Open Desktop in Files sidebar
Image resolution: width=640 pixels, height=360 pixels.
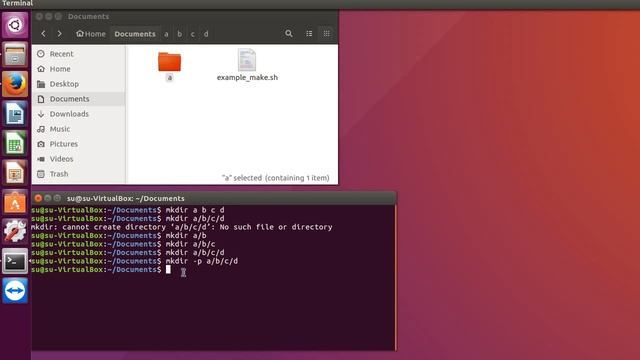(79, 84)
